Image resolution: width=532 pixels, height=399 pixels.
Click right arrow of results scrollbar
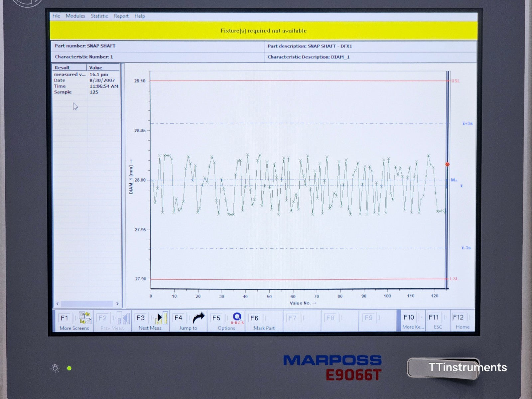pyautogui.click(x=117, y=304)
